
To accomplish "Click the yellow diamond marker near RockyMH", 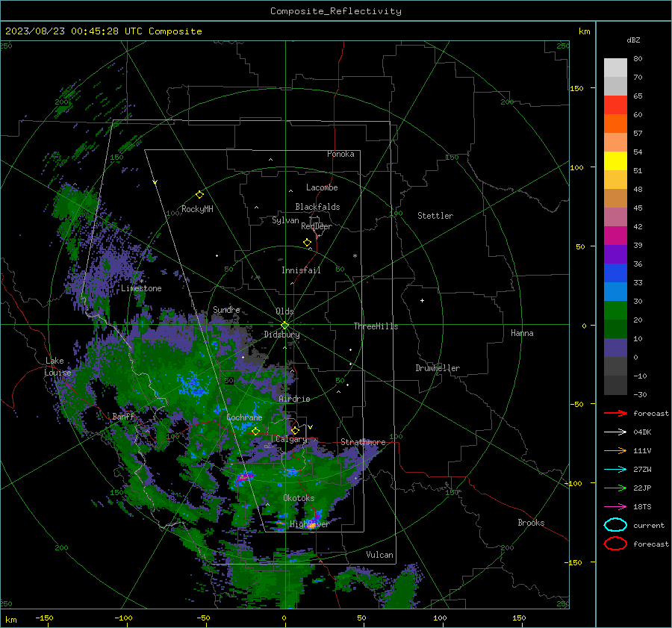I will tap(199, 195).
